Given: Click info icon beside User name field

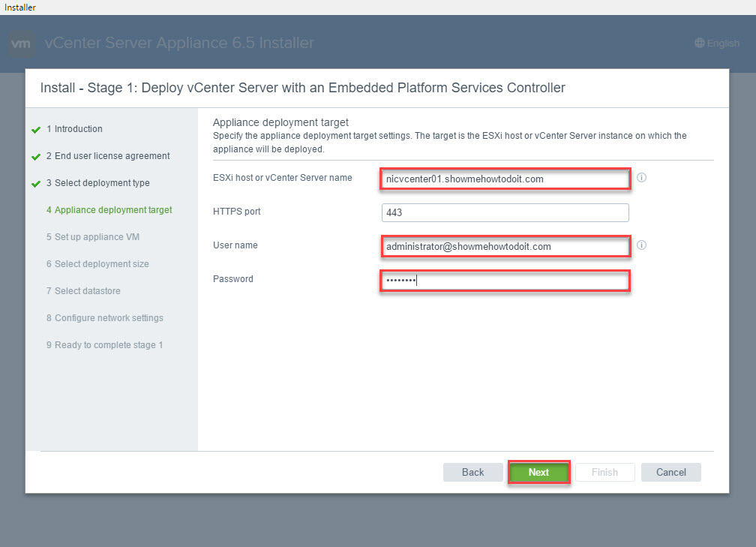Looking at the screenshot, I should click(x=642, y=245).
